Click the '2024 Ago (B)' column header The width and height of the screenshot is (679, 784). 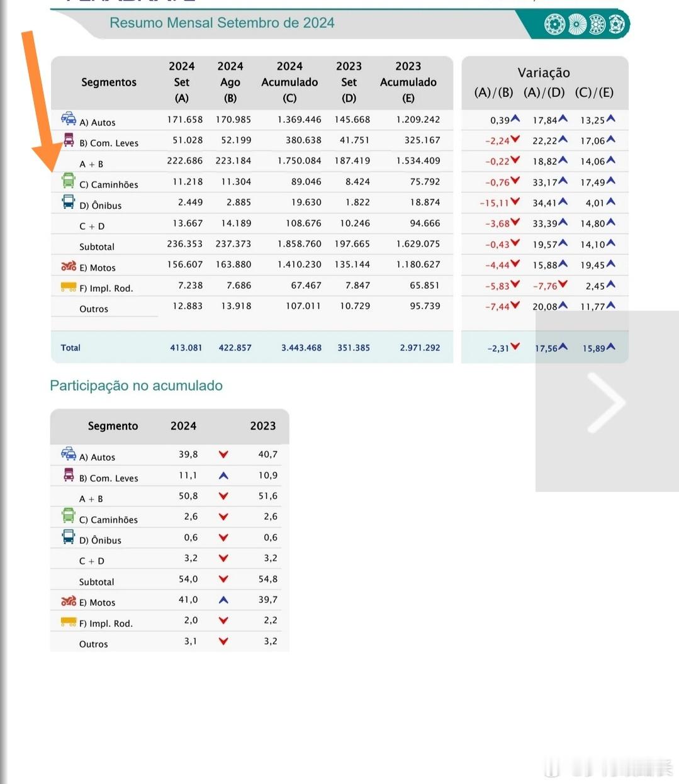pyautogui.click(x=230, y=82)
